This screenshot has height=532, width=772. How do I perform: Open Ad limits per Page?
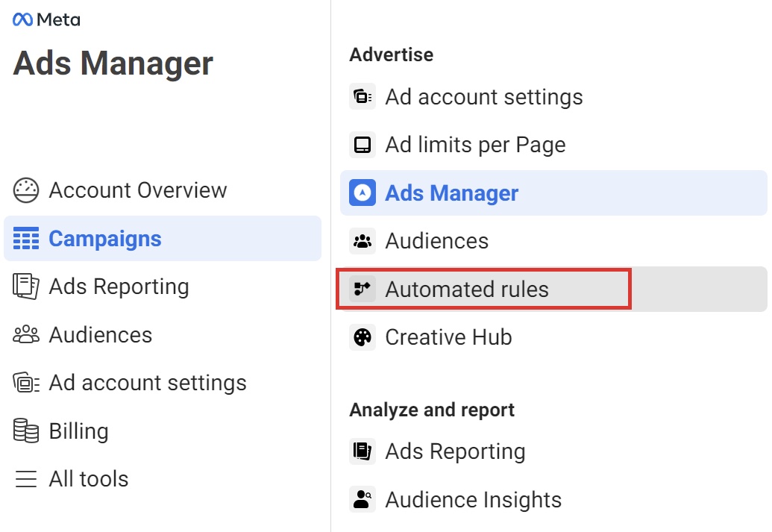click(553, 145)
